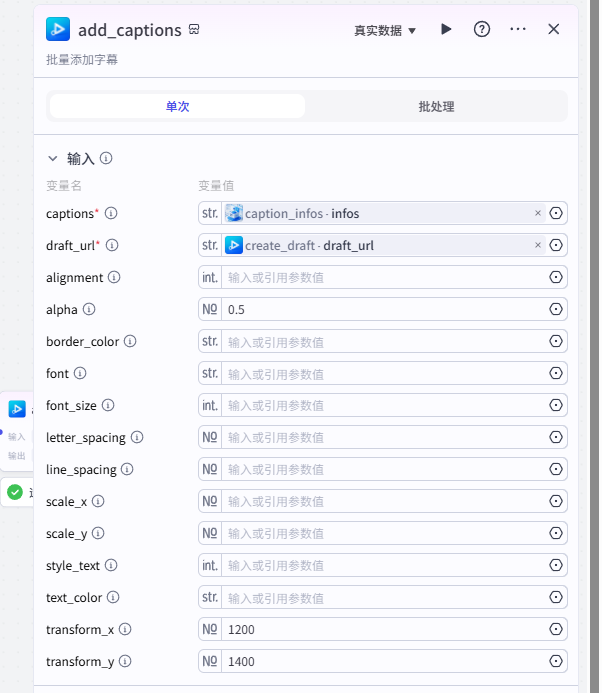The width and height of the screenshot is (602, 693).
Task: Click the letter_spacing value input field
Action: click(x=384, y=437)
